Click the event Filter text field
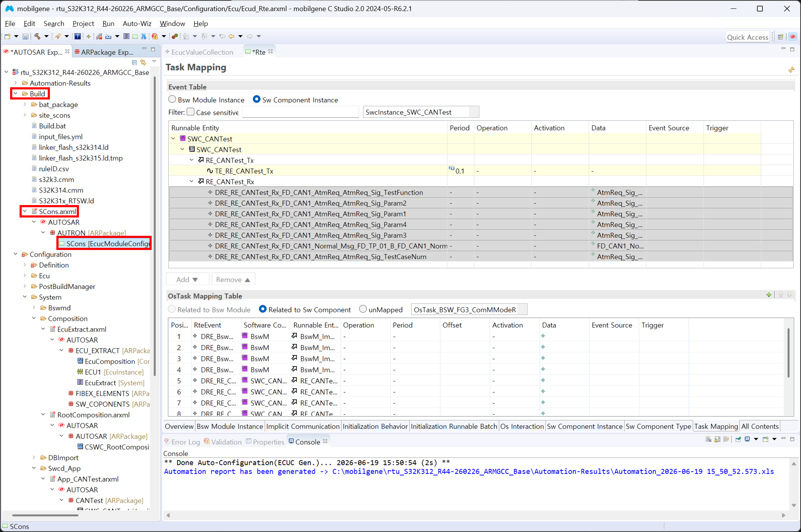The image size is (801, 532). (300, 112)
